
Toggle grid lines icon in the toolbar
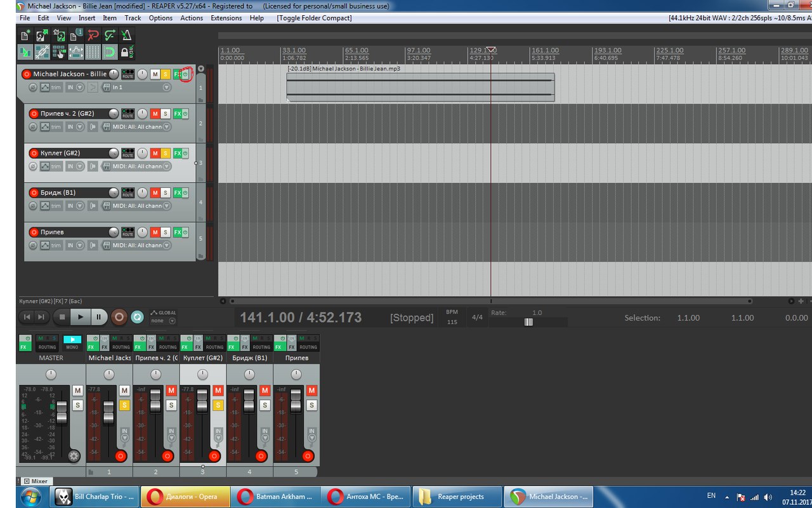pos(93,52)
